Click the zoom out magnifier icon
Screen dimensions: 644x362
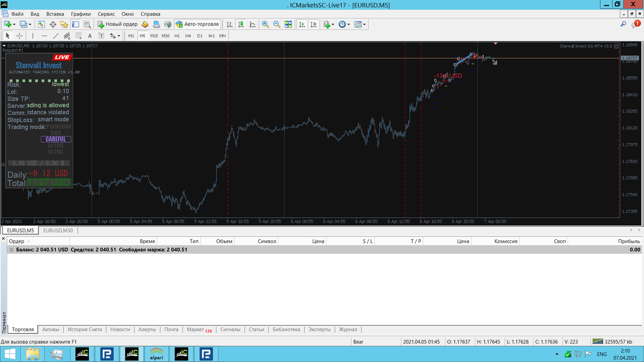(x=277, y=24)
